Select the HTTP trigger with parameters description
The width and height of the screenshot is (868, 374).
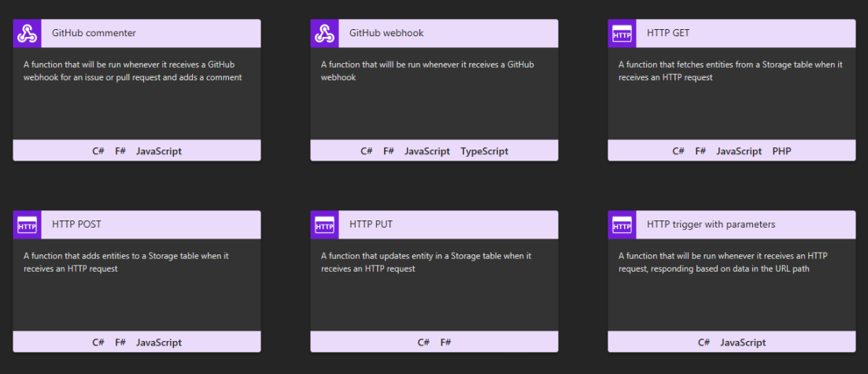click(722, 262)
